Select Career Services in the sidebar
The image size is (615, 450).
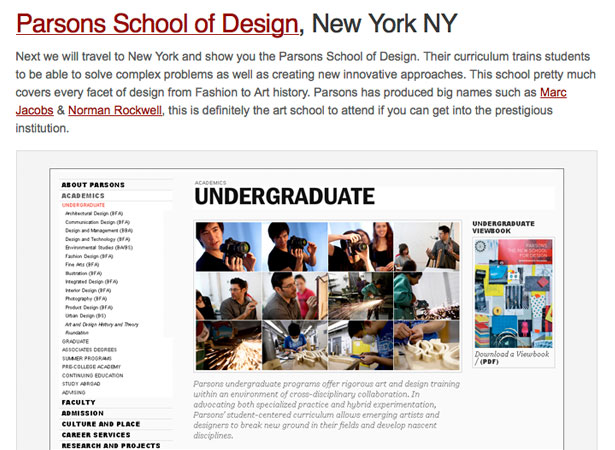(96, 435)
